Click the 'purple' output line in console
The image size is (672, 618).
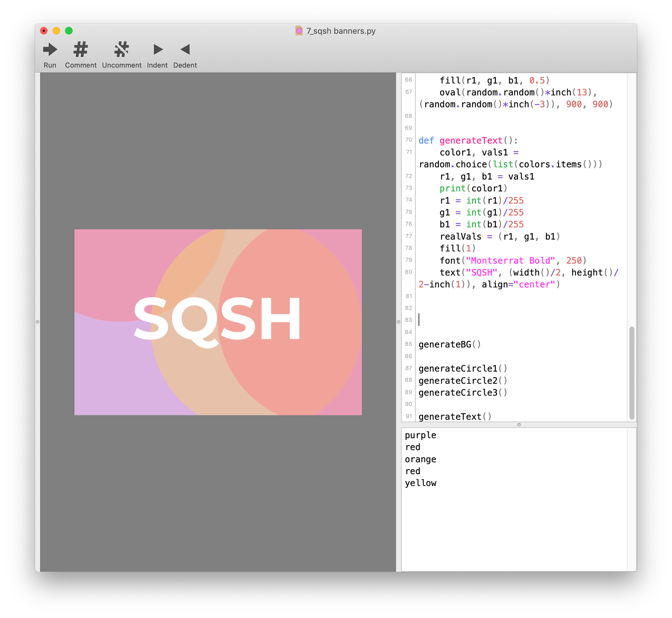pos(420,435)
